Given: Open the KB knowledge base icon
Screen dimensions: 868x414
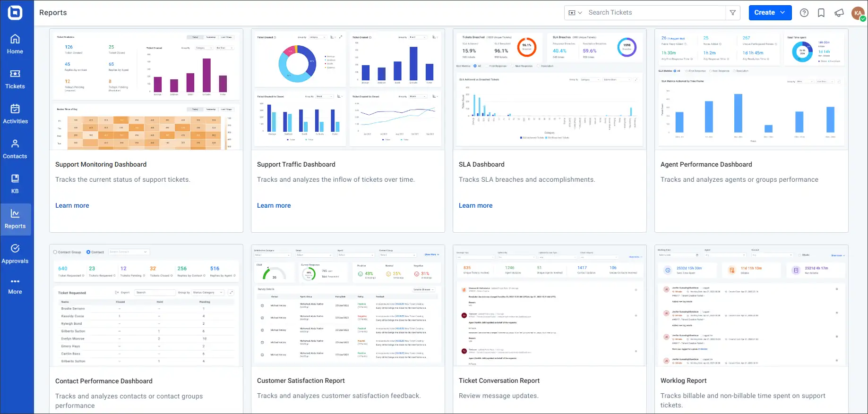Looking at the screenshot, I should tap(15, 184).
